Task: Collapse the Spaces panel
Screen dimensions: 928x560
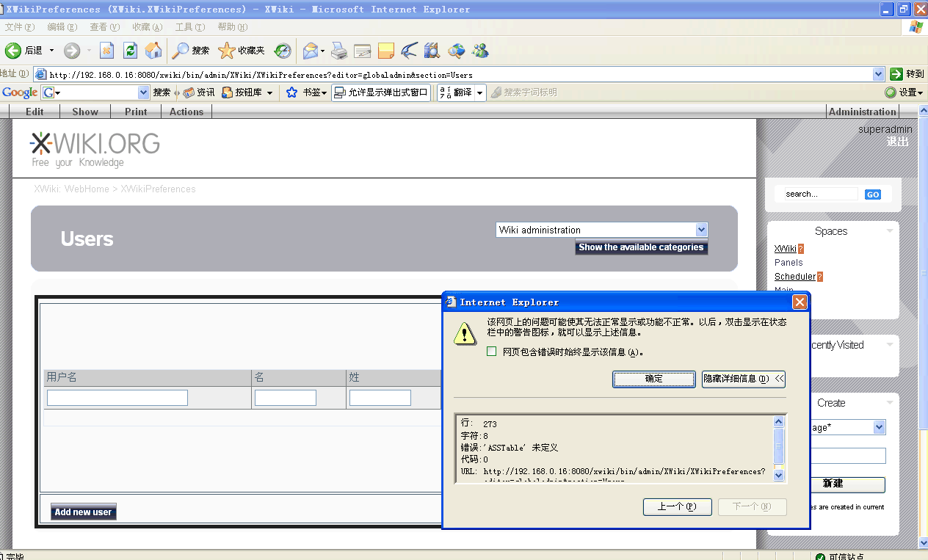Action: 890,231
